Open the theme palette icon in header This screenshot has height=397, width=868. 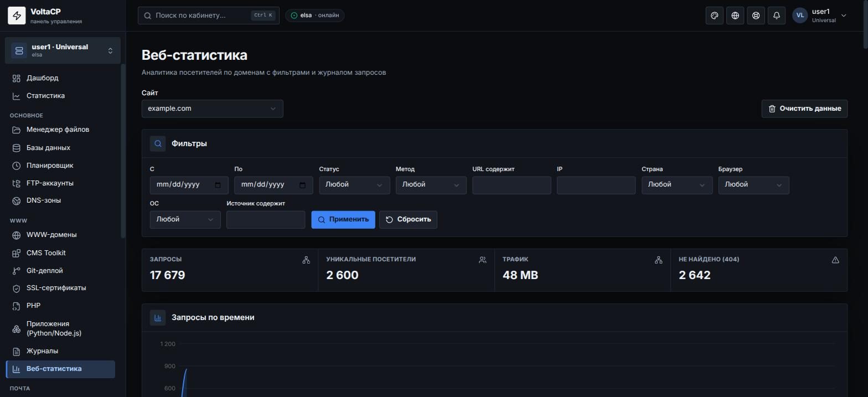tap(715, 16)
